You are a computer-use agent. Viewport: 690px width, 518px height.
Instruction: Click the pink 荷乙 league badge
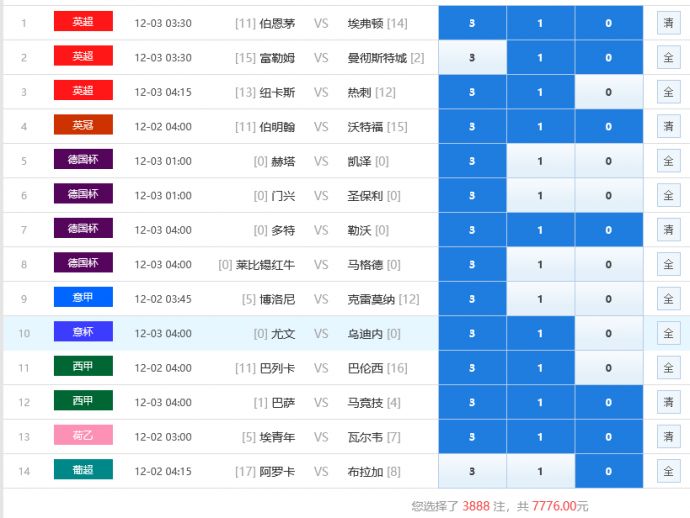click(x=83, y=436)
